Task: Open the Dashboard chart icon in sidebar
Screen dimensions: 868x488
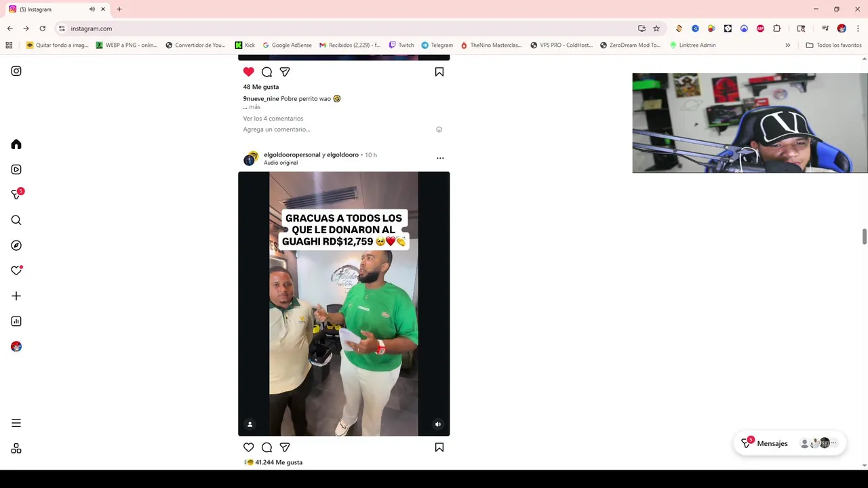Action: 16,321
